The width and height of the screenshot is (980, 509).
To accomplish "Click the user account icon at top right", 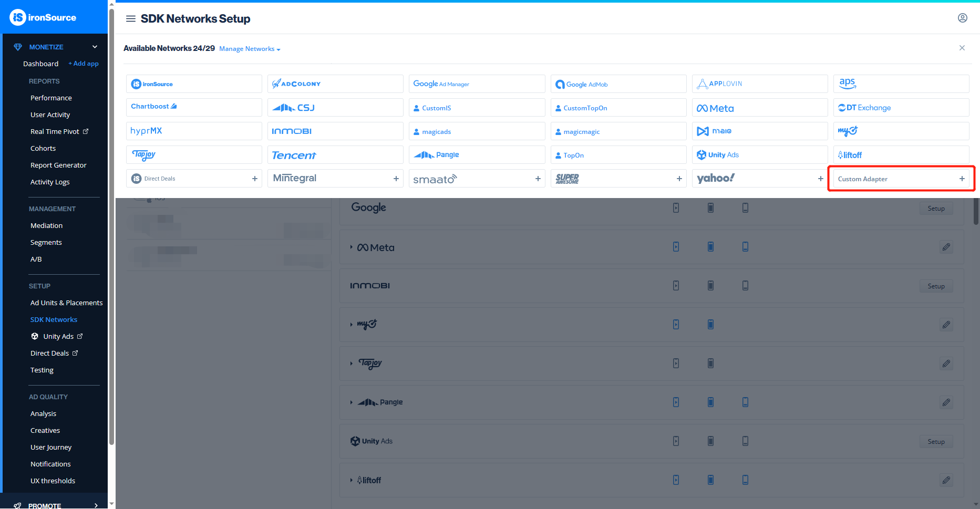I will point(963,17).
